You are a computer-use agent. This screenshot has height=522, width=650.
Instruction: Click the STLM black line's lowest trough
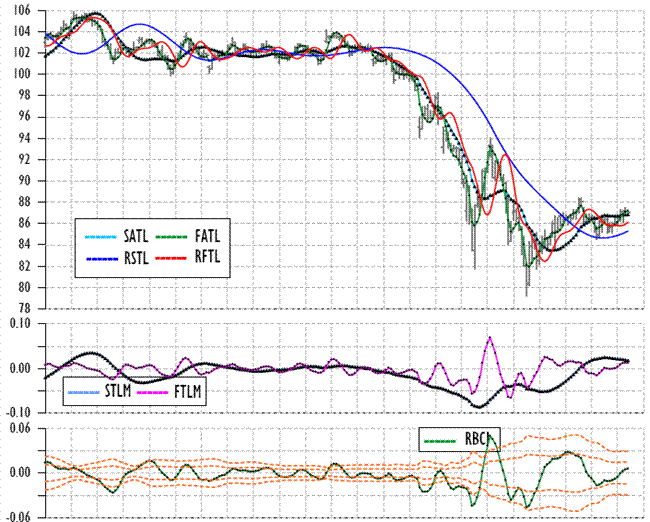pyautogui.click(x=479, y=407)
